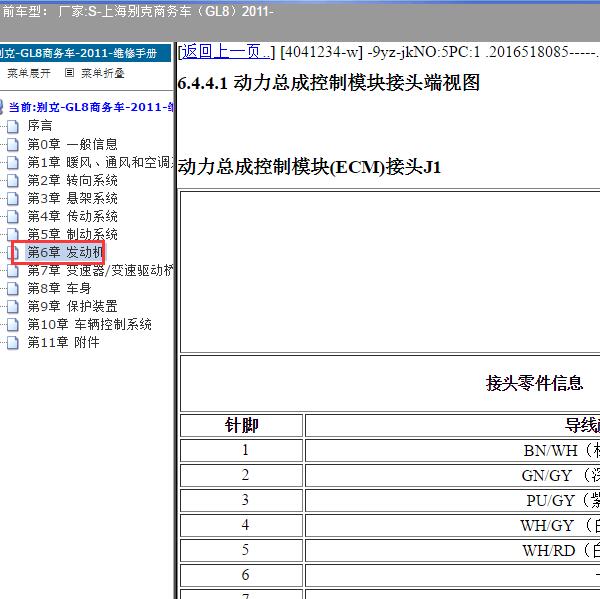Viewport: 600px width, 599px height.
Task: Click the page icon beside 第5章
Action: click(13, 234)
